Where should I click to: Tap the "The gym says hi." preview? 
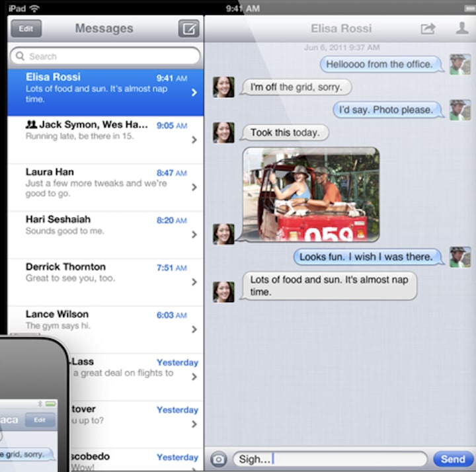[x=58, y=326]
